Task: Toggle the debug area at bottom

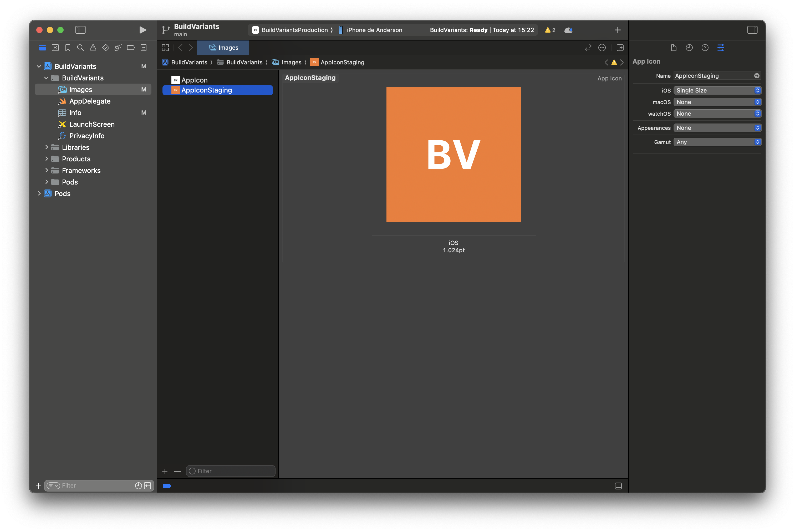Action: point(618,486)
